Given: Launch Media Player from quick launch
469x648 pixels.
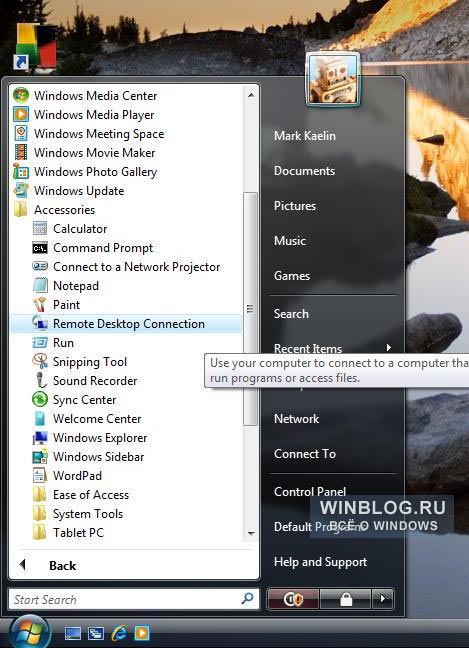Looking at the screenshot, I should point(142,633).
